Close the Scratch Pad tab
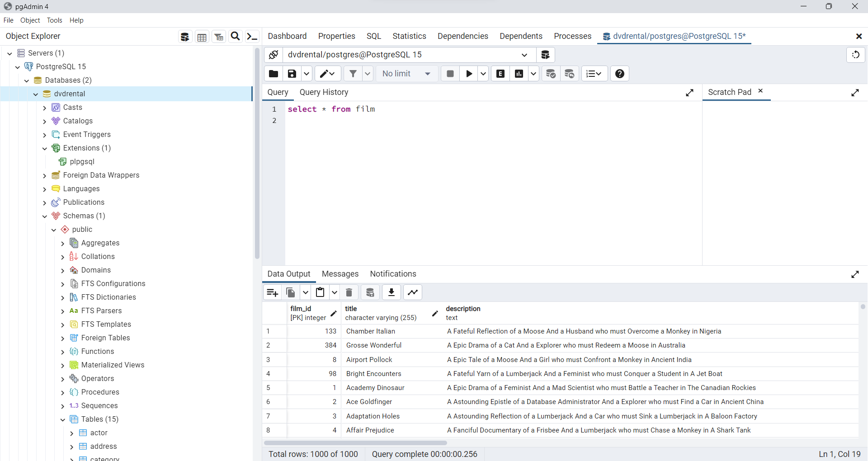This screenshot has width=868, height=461. point(760,91)
